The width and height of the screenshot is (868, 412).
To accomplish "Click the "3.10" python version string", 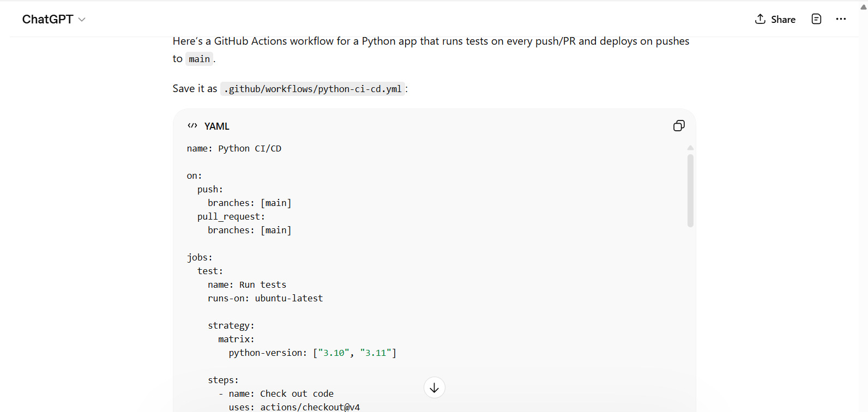I will tap(334, 353).
